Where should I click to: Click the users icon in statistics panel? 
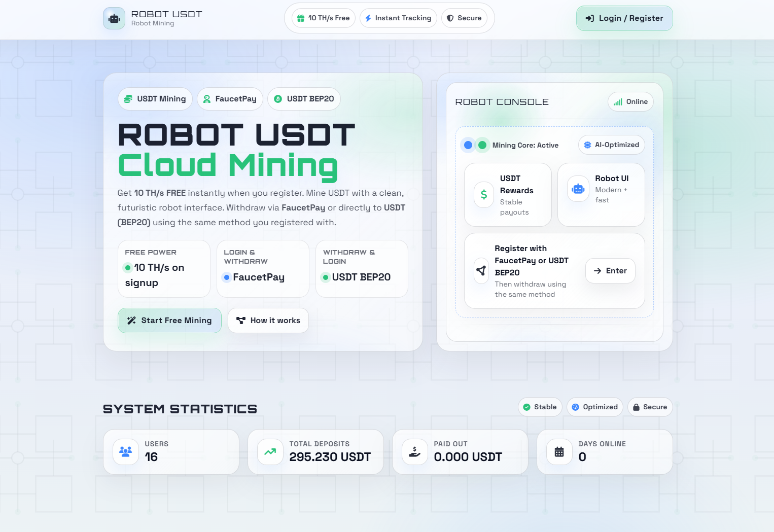125,451
